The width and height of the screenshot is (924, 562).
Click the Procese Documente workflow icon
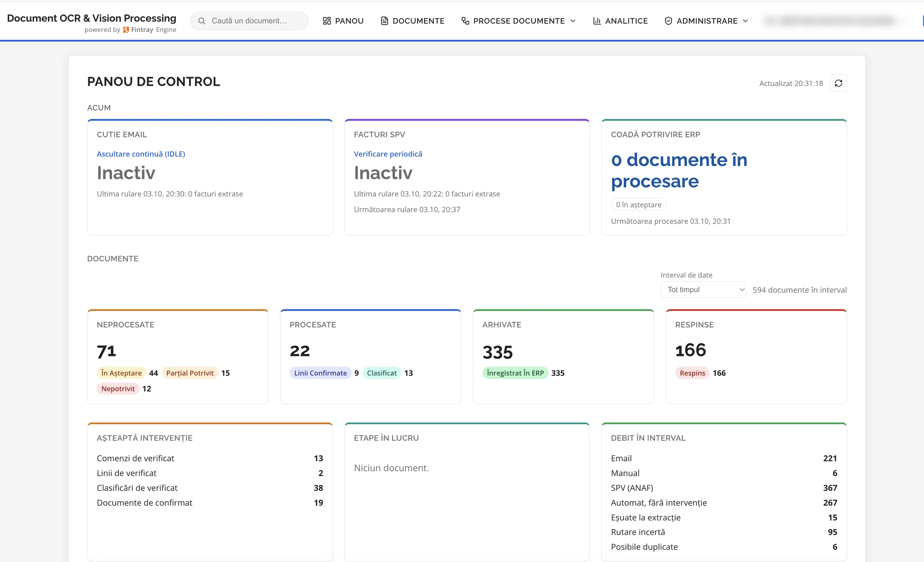(x=465, y=21)
